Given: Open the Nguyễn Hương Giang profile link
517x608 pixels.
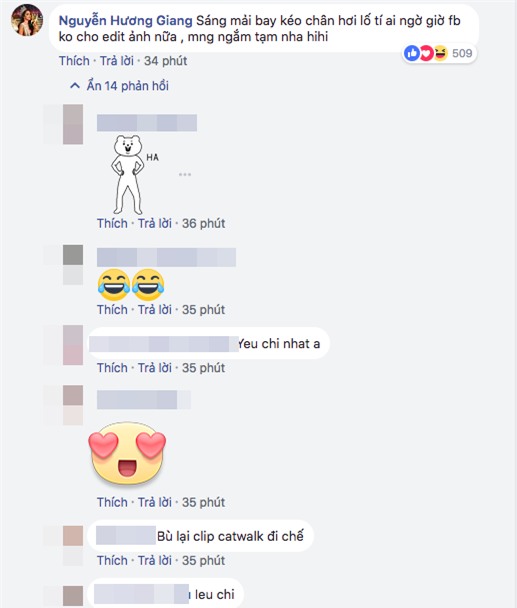Looking at the screenshot, I should (125, 21).
